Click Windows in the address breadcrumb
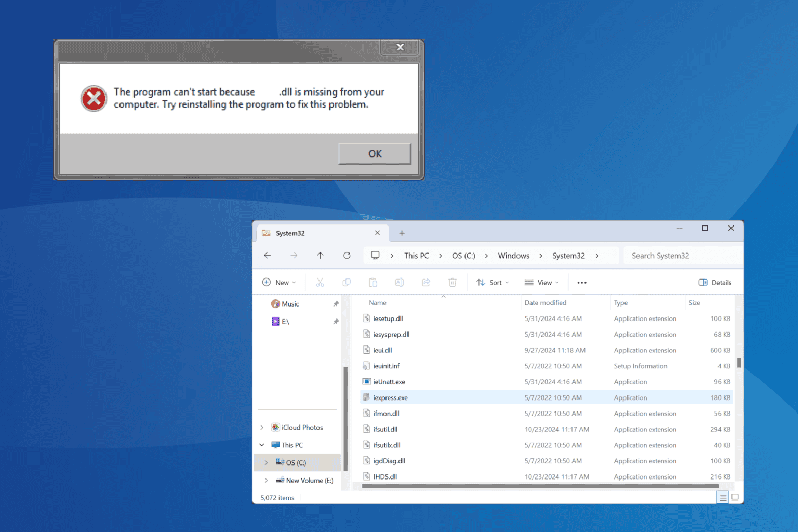Viewport: 798px width, 532px height. click(514, 256)
